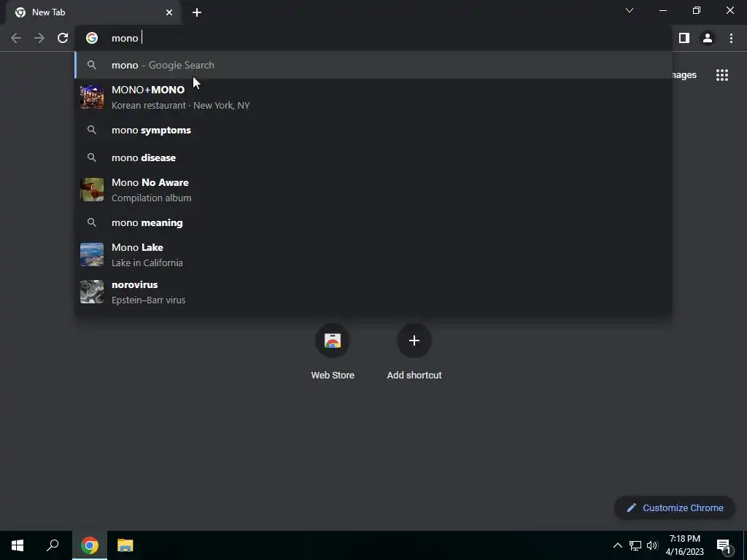Select the 'mono disease' suggestion
This screenshot has height=560, width=747.
[x=373, y=157]
